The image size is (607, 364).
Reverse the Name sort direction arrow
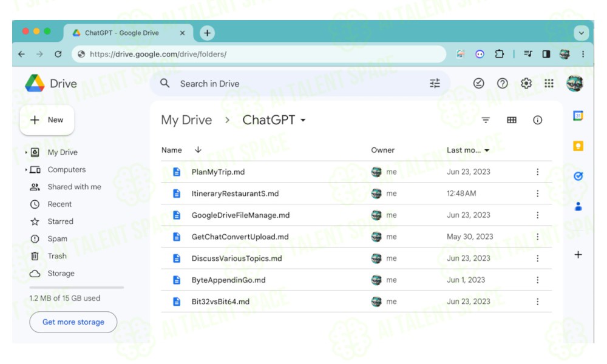point(198,150)
